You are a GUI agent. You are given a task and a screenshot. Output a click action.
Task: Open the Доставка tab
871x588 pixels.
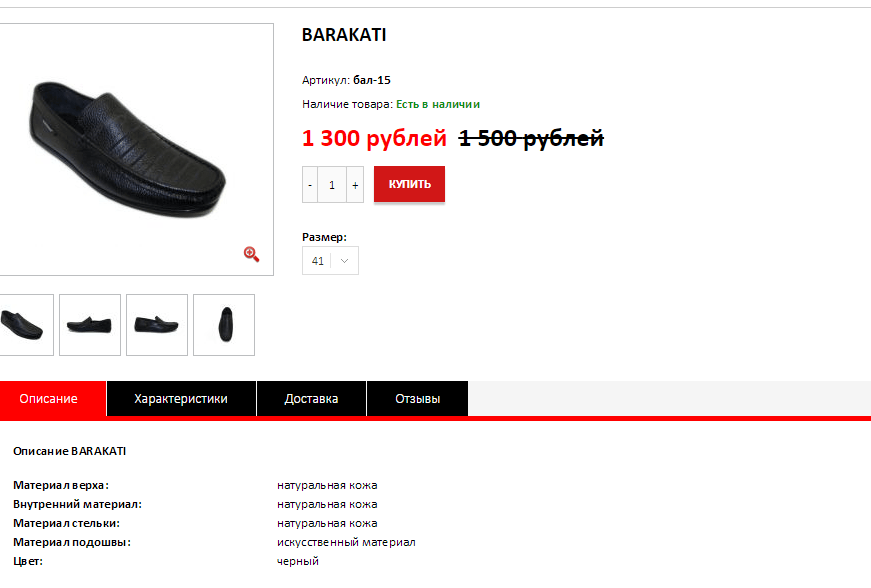click(x=312, y=399)
